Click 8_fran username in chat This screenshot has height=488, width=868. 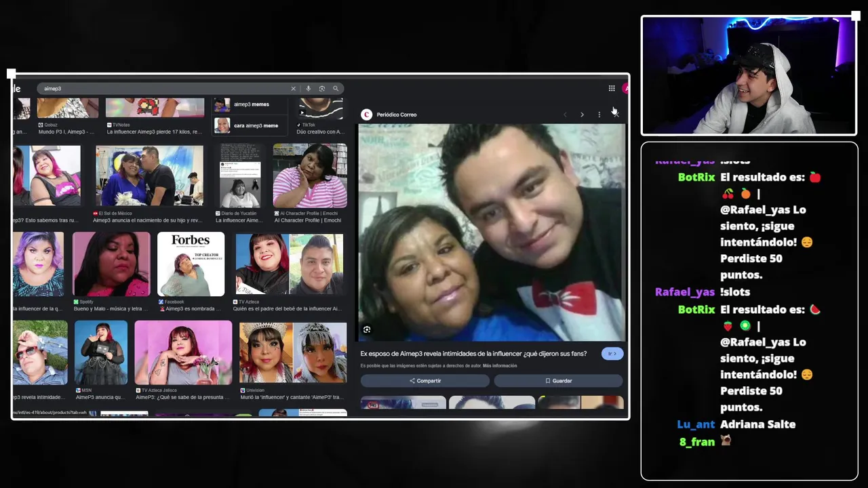697,442
